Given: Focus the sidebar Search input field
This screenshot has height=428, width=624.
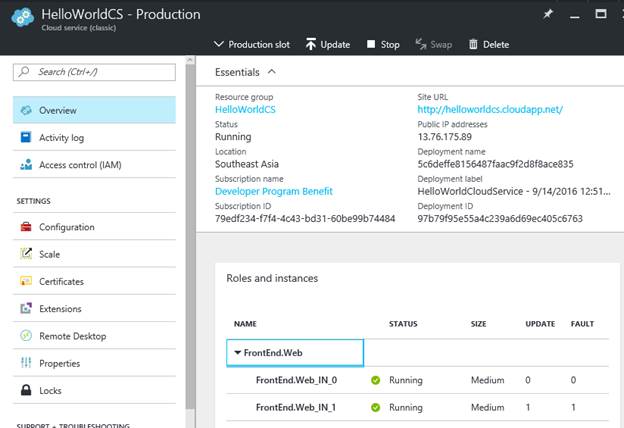Looking at the screenshot, I should click(100, 72).
